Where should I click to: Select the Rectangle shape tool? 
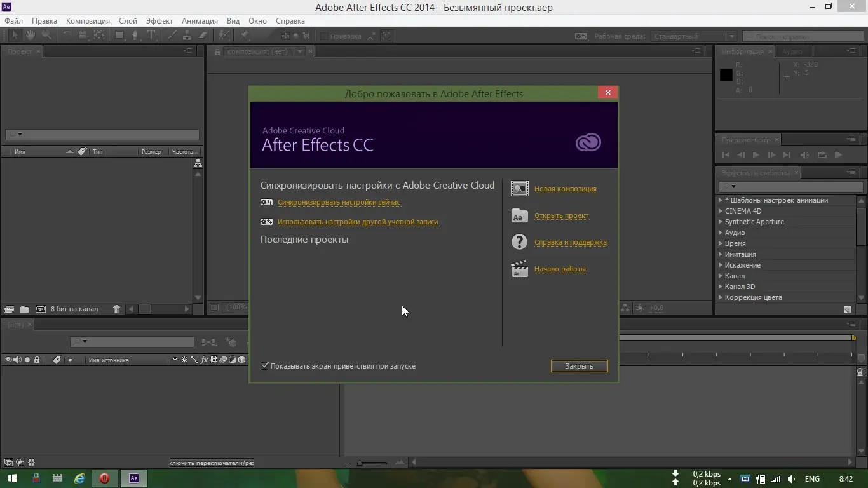tap(119, 36)
